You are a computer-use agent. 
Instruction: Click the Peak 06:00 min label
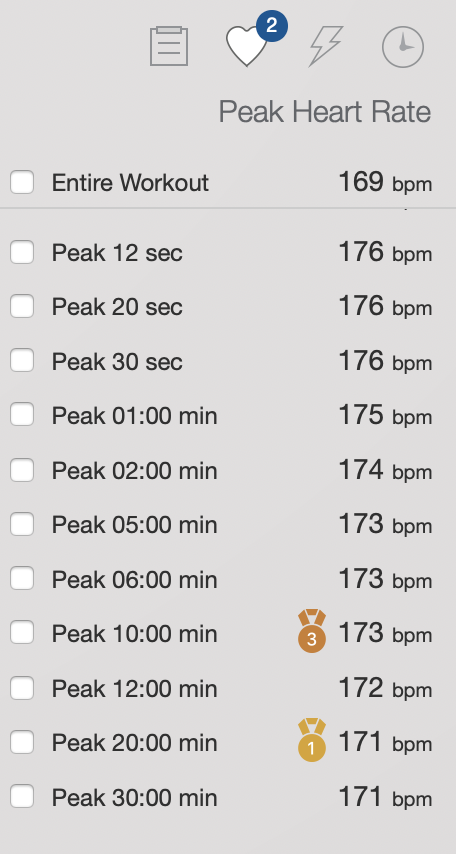(135, 580)
